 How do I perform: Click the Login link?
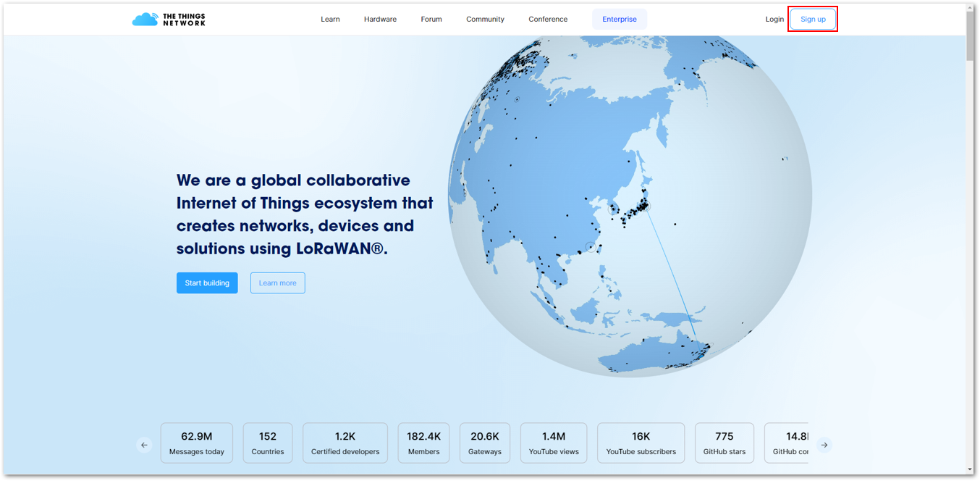[x=774, y=20]
